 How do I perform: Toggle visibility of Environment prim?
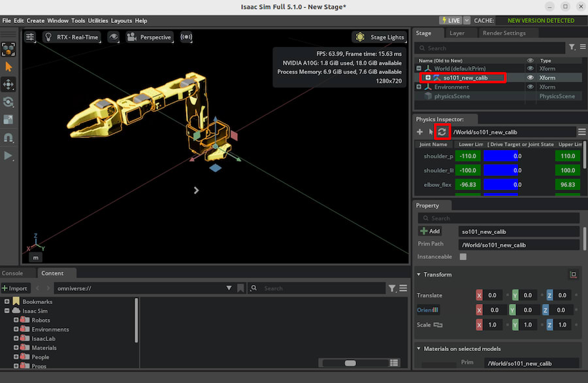click(x=530, y=87)
